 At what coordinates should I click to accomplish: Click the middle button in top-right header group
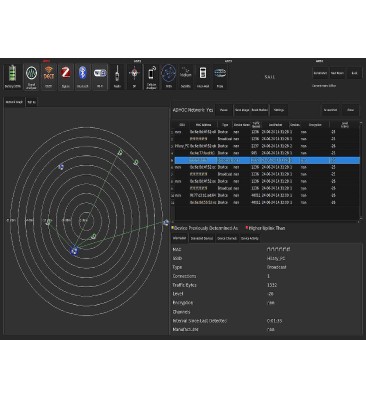[x=337, y=73]
